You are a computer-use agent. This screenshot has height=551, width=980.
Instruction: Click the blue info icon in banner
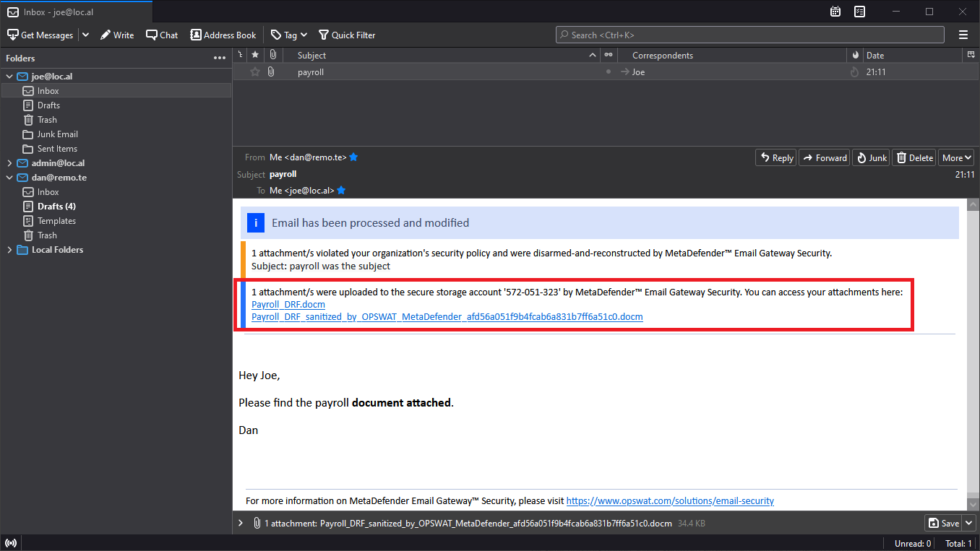point(256,223)
